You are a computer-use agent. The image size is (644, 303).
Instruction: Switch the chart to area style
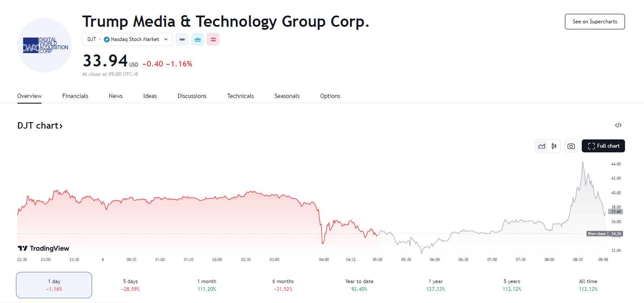click(542, 146)
